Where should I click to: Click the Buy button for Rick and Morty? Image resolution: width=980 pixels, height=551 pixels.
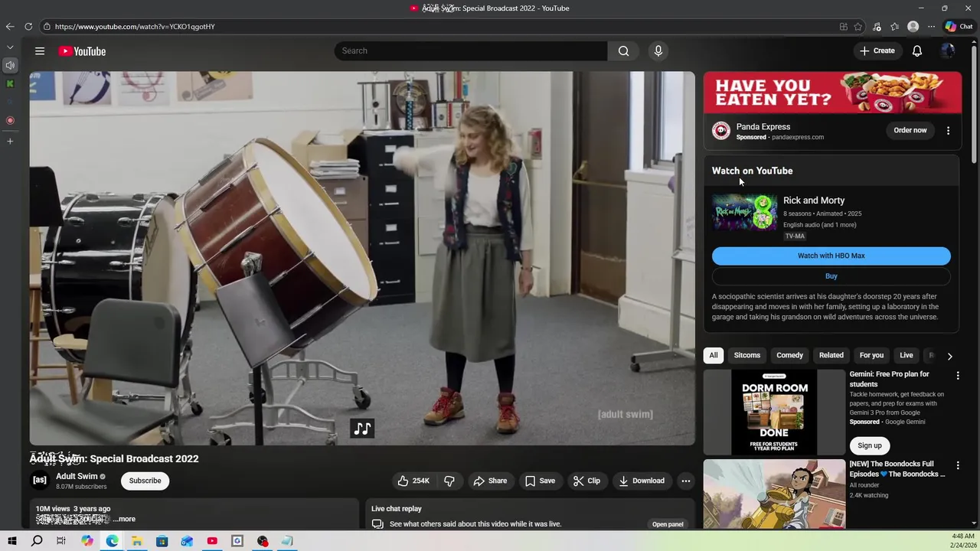[831, 276]
